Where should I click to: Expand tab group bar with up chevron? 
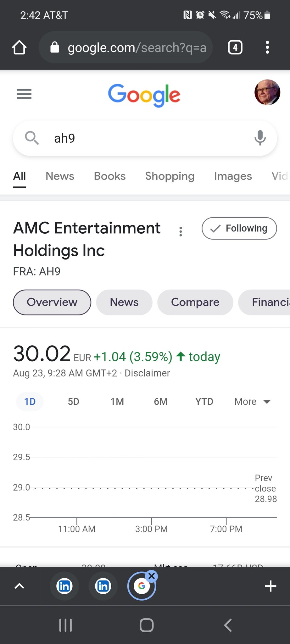tap(20, 586)
